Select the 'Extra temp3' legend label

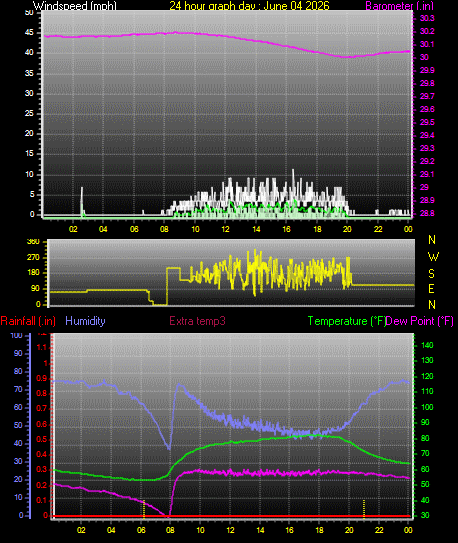click(x=197, y=321)
